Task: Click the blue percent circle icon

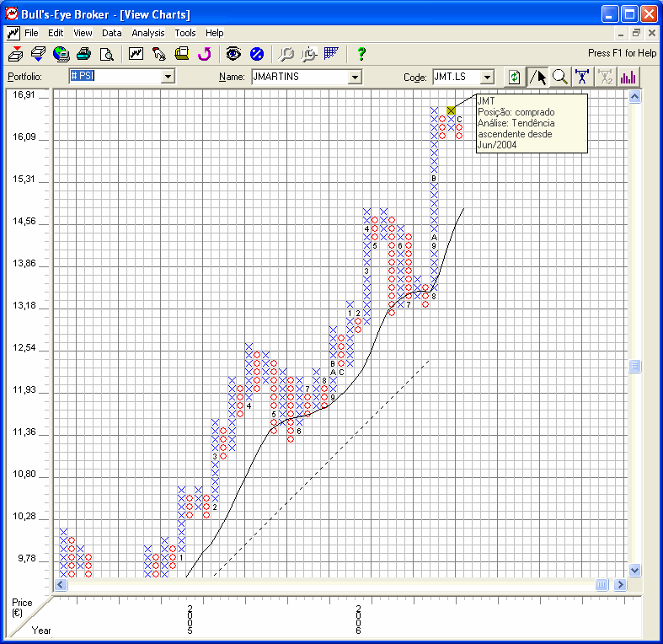Action: [x=257, y=54]
